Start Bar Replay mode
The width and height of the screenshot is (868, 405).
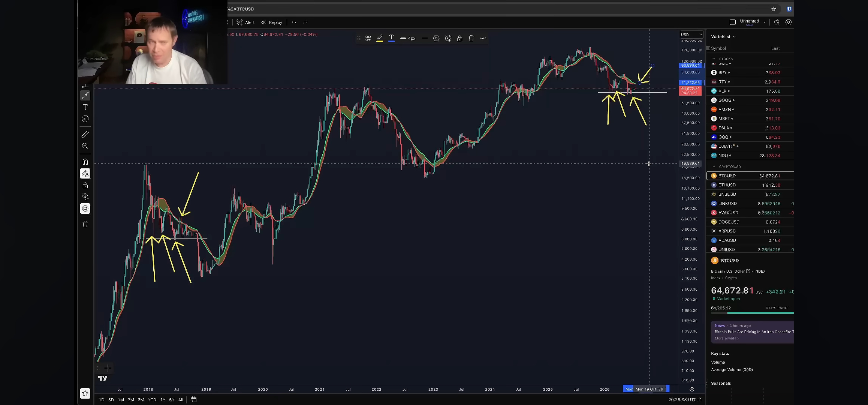point(272,22)
